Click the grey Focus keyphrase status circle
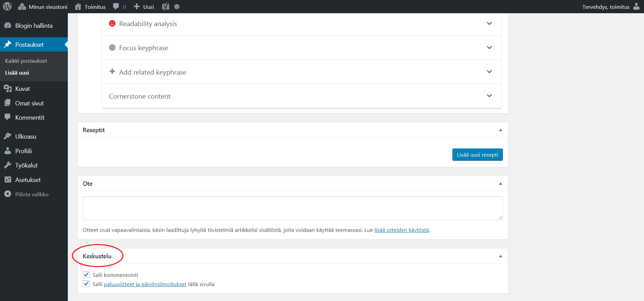The image size is (644, 301). click(112, 47)
